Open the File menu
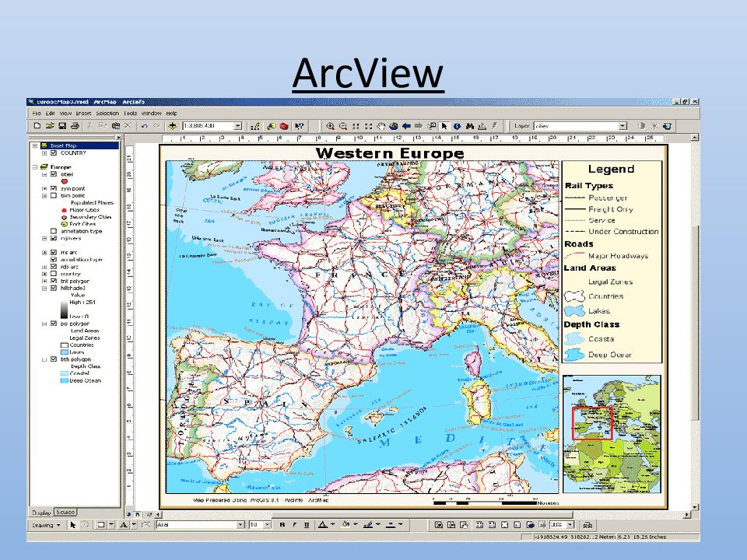This screenshot has width=747, height=560. click(x=37, y=114)
